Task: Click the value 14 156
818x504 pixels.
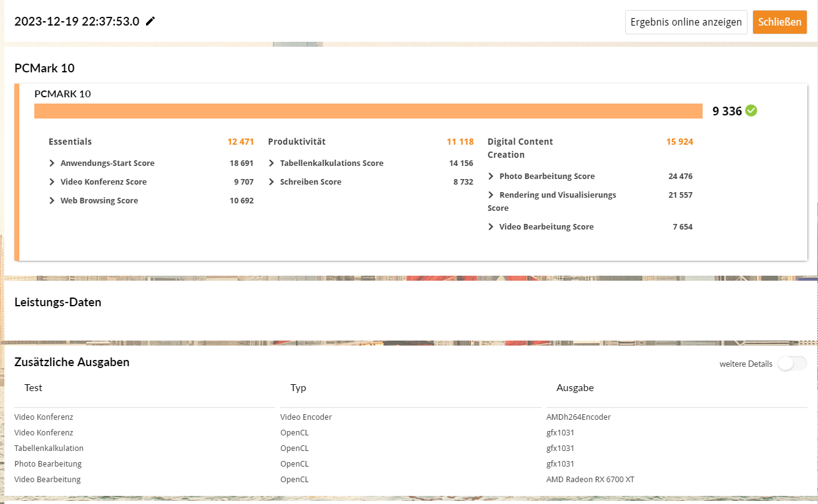Action: pos(461,163)
